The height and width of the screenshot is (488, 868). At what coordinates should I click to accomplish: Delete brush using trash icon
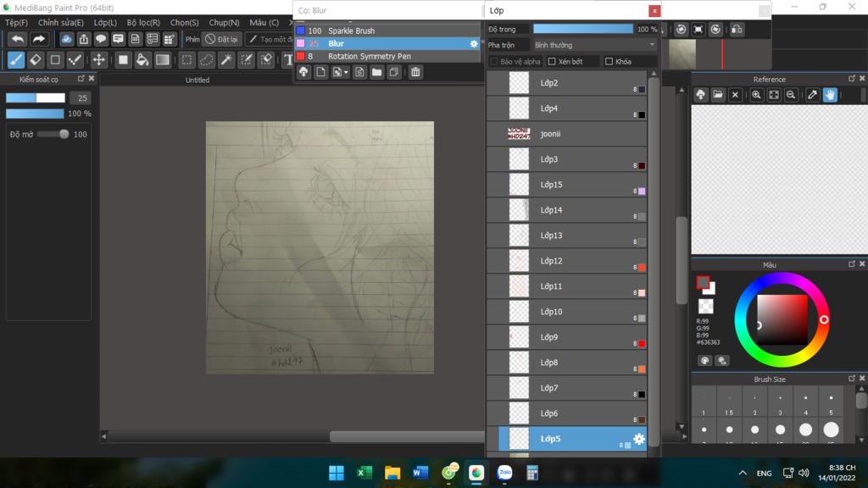click(415, 72)
